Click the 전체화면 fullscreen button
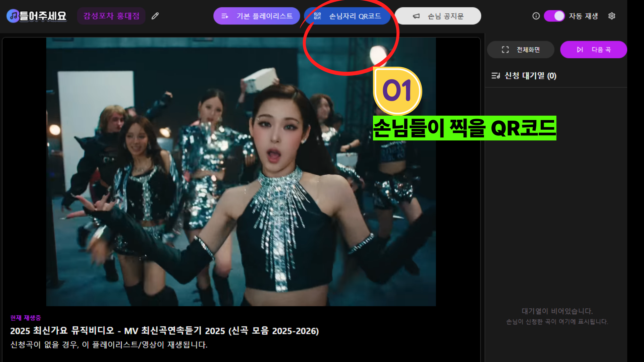644x362 pixels. (x=521, y=49)
